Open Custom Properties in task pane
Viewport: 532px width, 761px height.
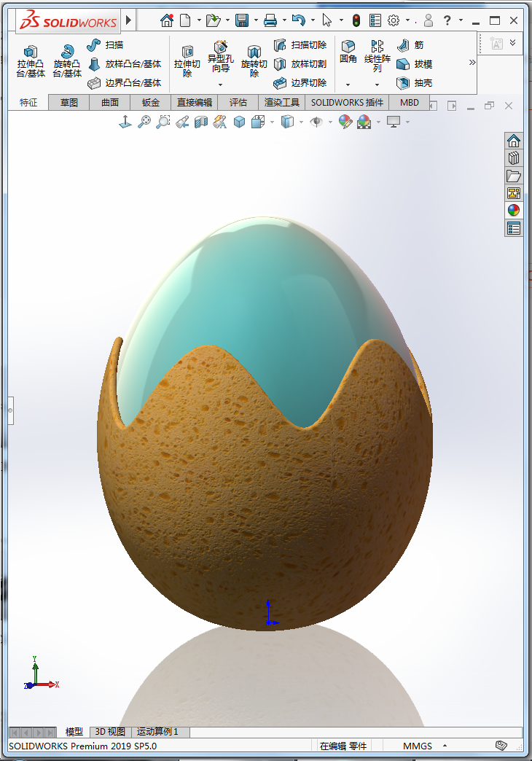[514, 228]
